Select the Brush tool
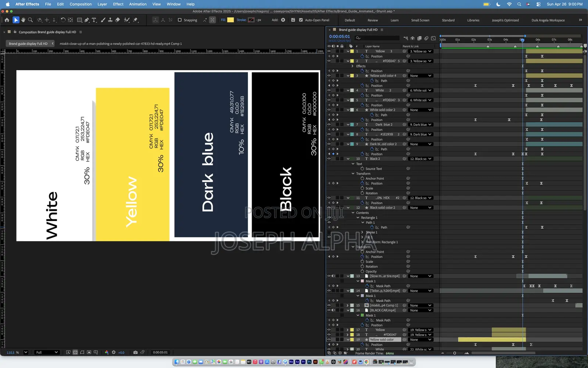This screenshot has width=588, height=368. click(103, 20)
